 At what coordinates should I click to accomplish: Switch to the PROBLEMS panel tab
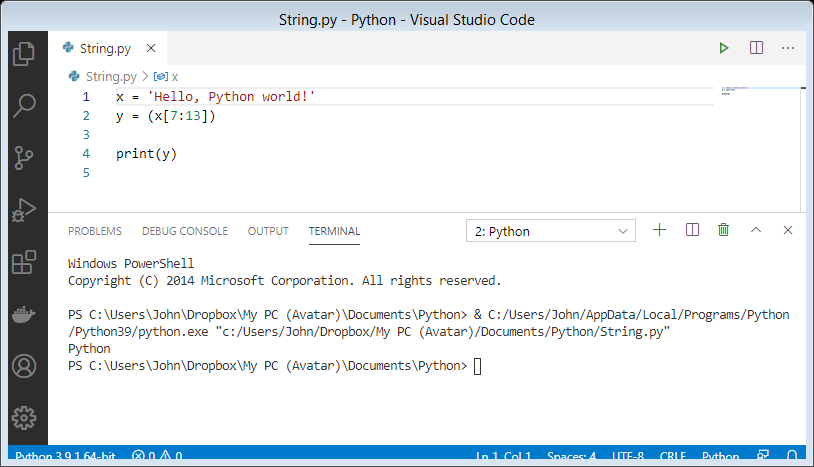point(95,231)
